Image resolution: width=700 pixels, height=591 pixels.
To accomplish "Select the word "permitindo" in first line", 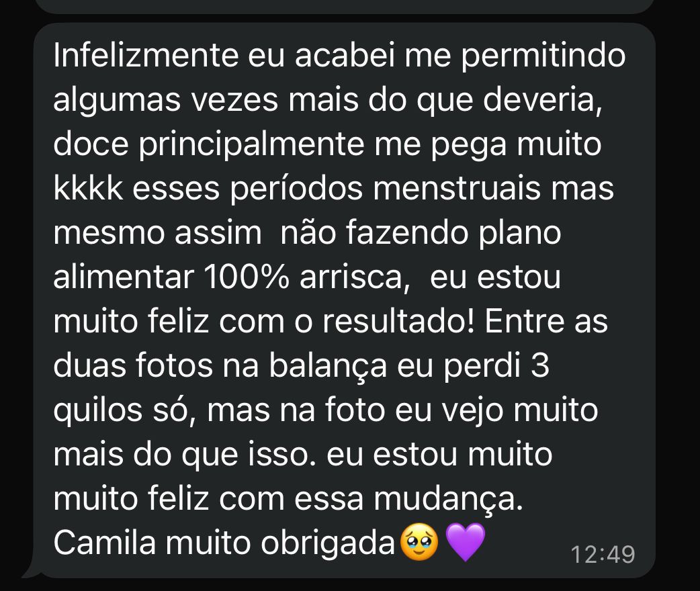I will [x=543, y=56].
